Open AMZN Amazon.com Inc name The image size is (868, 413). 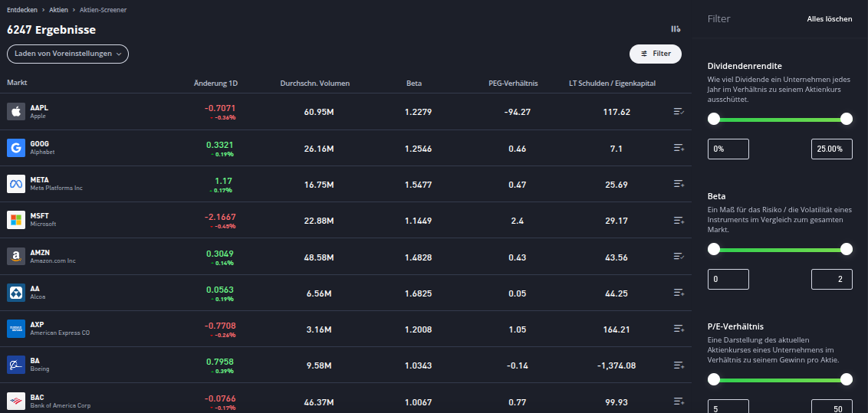pos(53,256)
